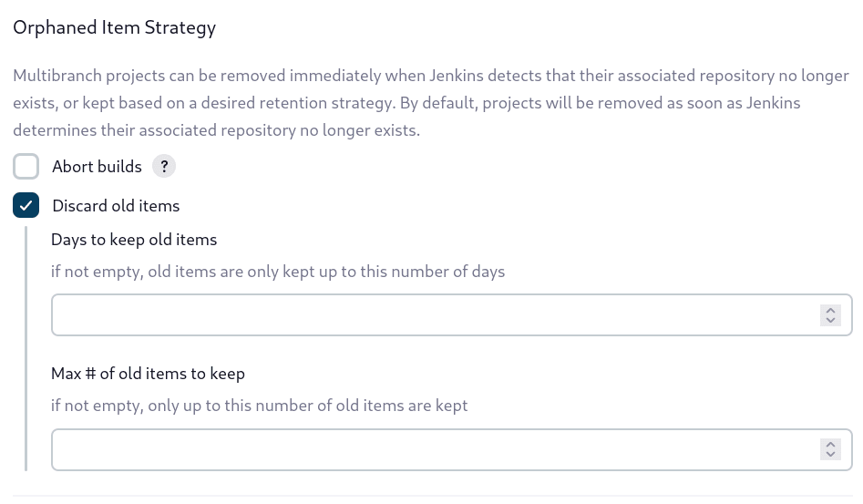Open the help icon beside Abort builds
863x504 pixels.
[164, 167]
